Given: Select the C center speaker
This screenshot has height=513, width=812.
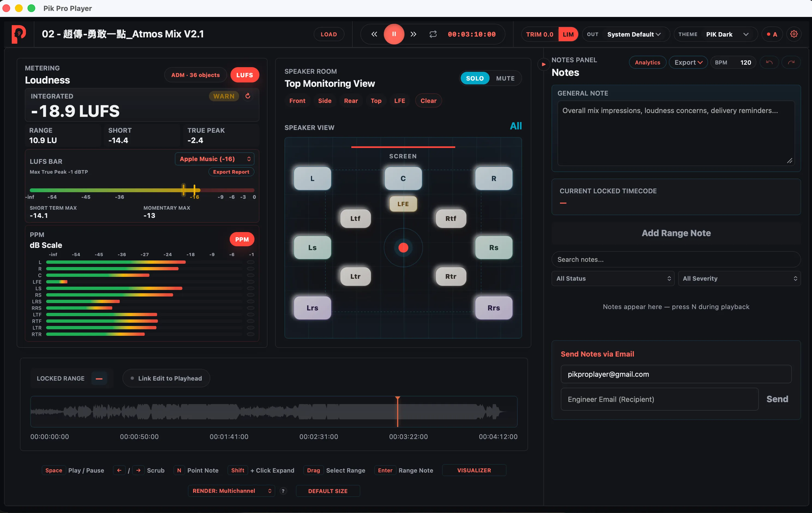Looking at the screenshot, I should click(x=403, y=178).
